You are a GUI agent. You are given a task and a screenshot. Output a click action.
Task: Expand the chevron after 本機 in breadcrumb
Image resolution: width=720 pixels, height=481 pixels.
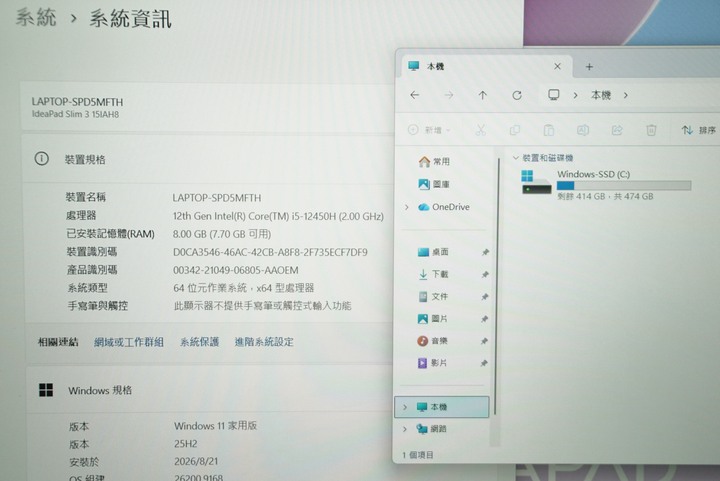point(625,95)
